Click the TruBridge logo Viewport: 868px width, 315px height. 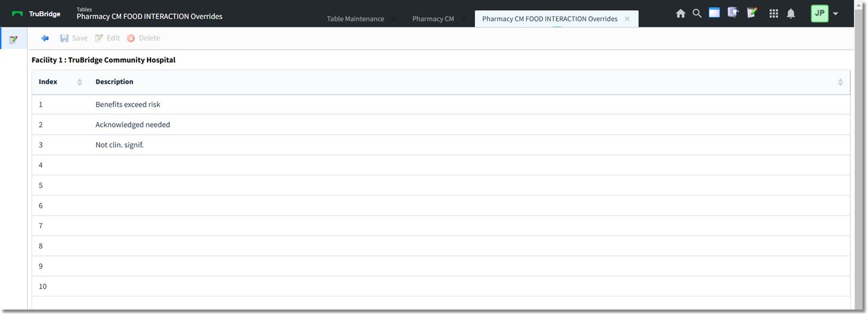[36, 14]
